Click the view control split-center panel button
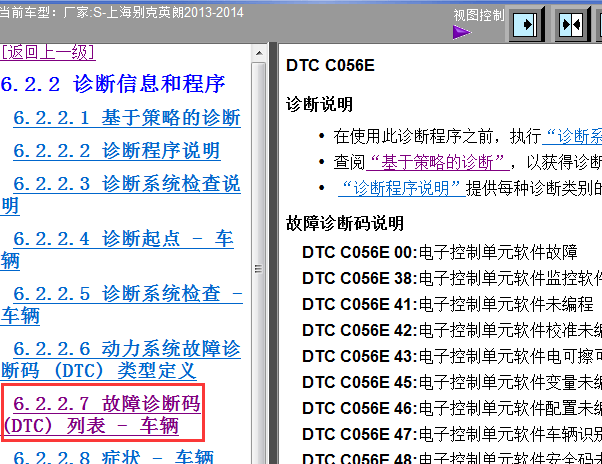The image size is (602, 464). pyautogui.click(x=572, y=25)
